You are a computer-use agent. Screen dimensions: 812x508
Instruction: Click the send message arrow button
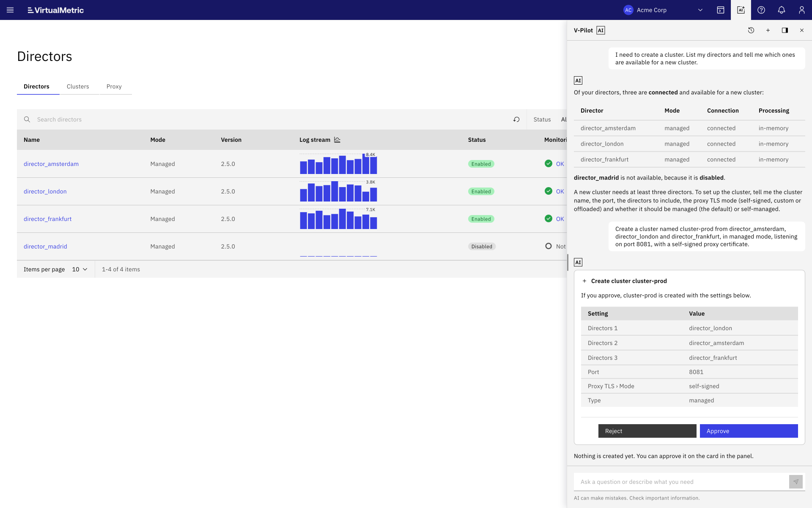click(796, 482)
